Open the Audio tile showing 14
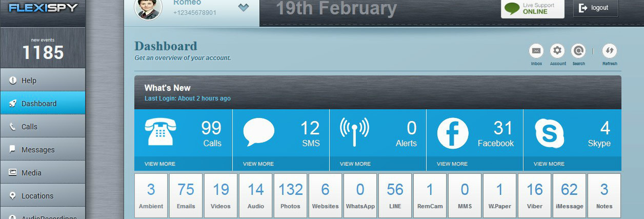Screen dimensions: 644x219 [x=255, y=195]
